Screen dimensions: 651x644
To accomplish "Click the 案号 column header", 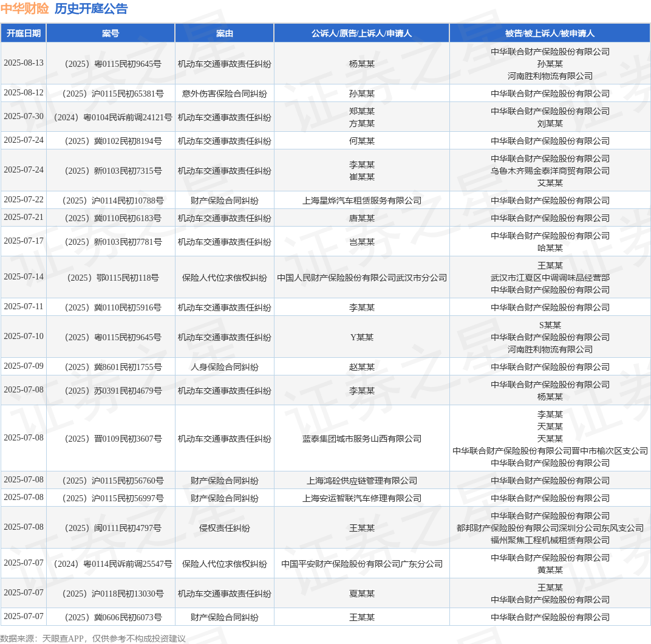I will pyautogui.click(x=111, y=33).
